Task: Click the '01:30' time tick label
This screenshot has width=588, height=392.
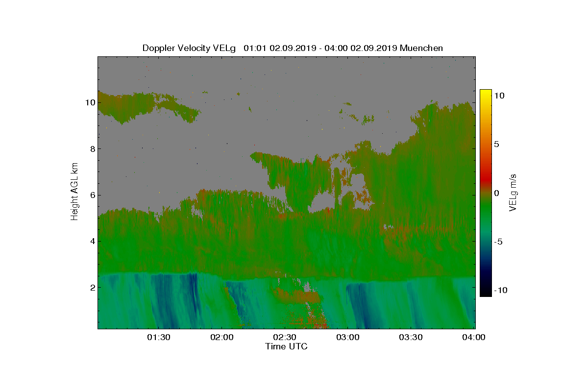Action: pos(159,337)
